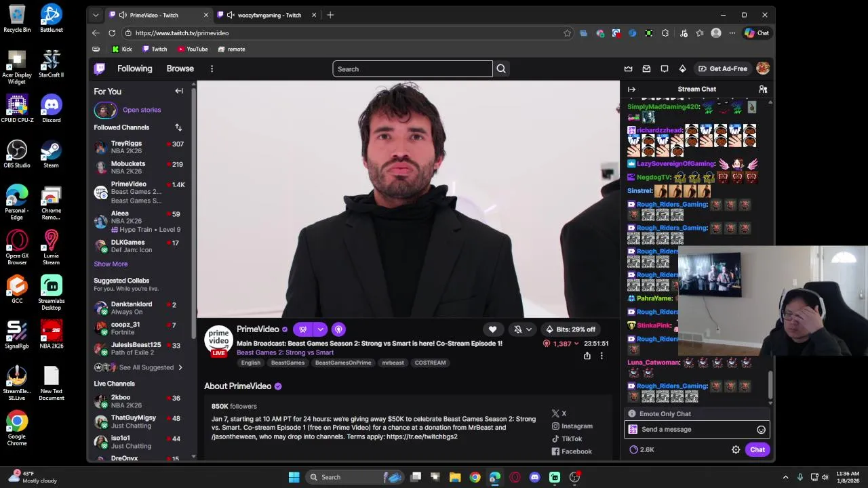Show hidden system tray icons
Screen dimensions: 868x488
[785, 477]
